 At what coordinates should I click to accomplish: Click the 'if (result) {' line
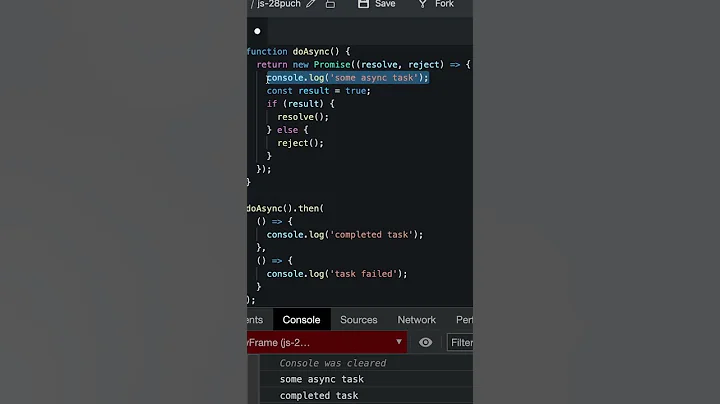click(300, 104)
